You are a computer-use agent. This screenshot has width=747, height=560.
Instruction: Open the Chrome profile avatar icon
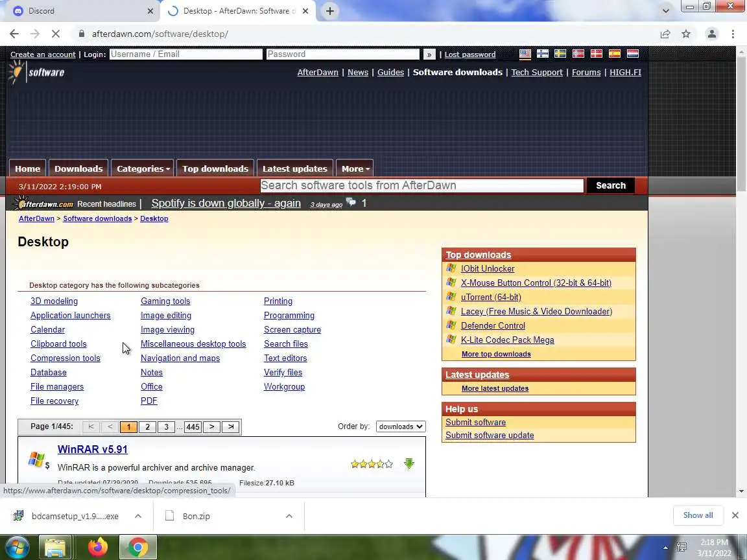click(712, 34)
